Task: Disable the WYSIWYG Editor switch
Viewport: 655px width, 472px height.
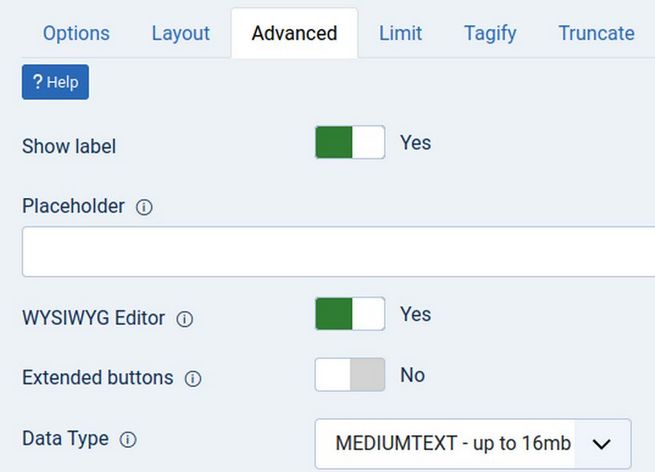Action: click(350, 314)
